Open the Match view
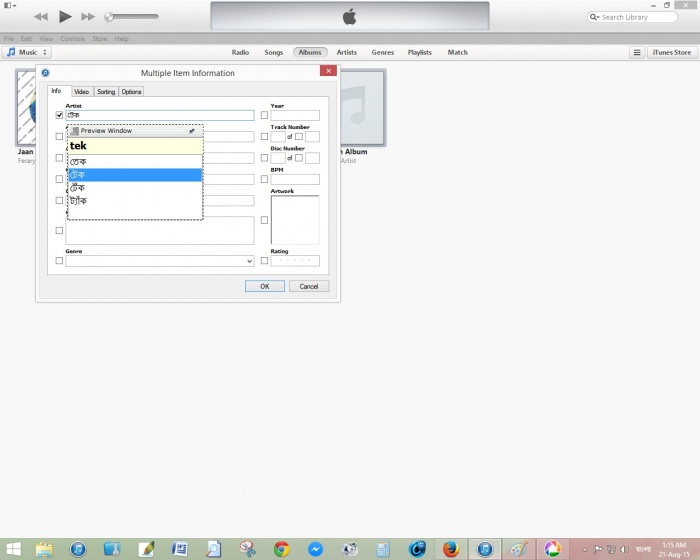700x560 pixels. 458,52
